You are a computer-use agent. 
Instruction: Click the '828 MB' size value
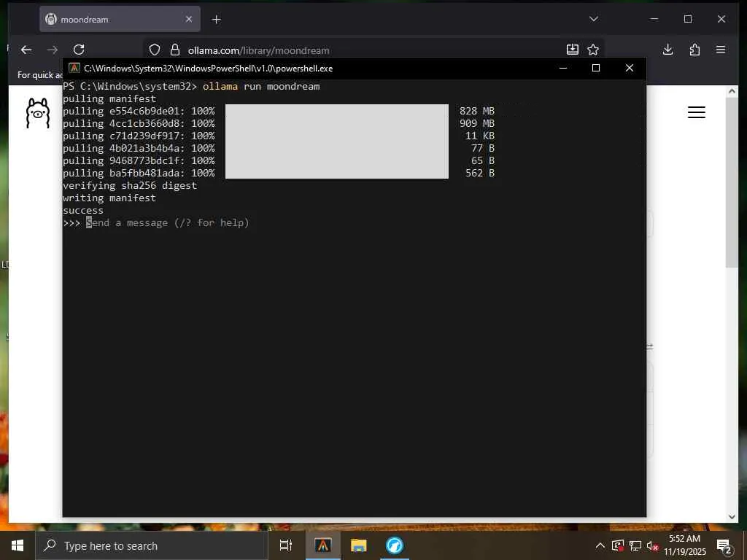(477, 111)
